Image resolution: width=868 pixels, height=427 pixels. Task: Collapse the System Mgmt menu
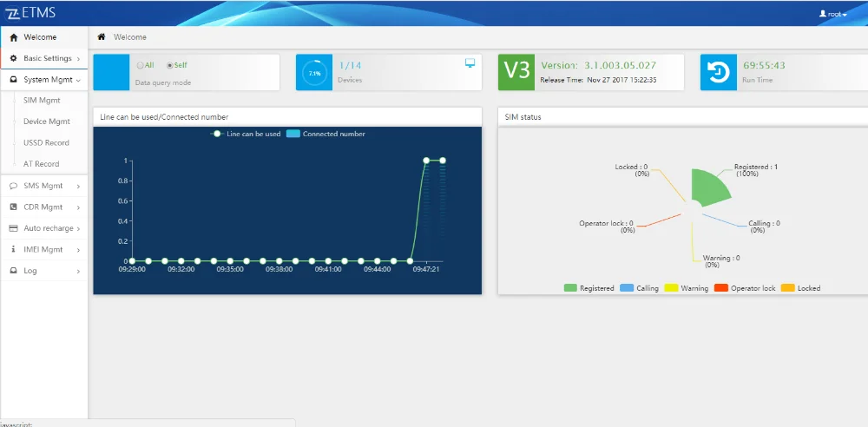pos(43,80)
